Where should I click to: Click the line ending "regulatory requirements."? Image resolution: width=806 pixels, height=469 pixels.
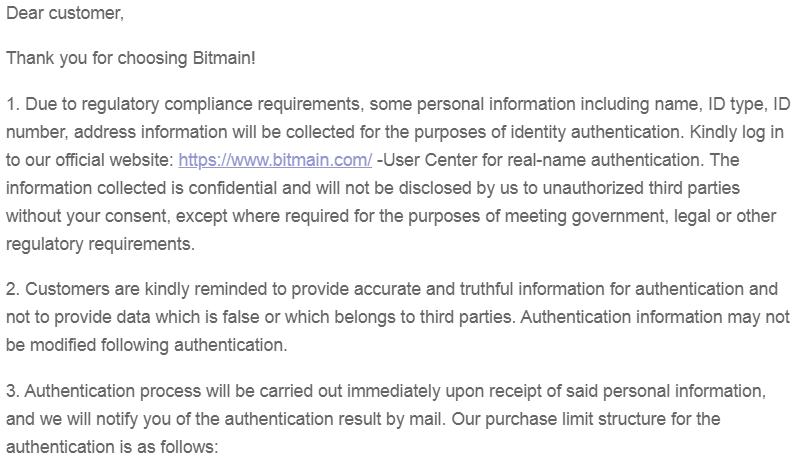tap(100, 244)
